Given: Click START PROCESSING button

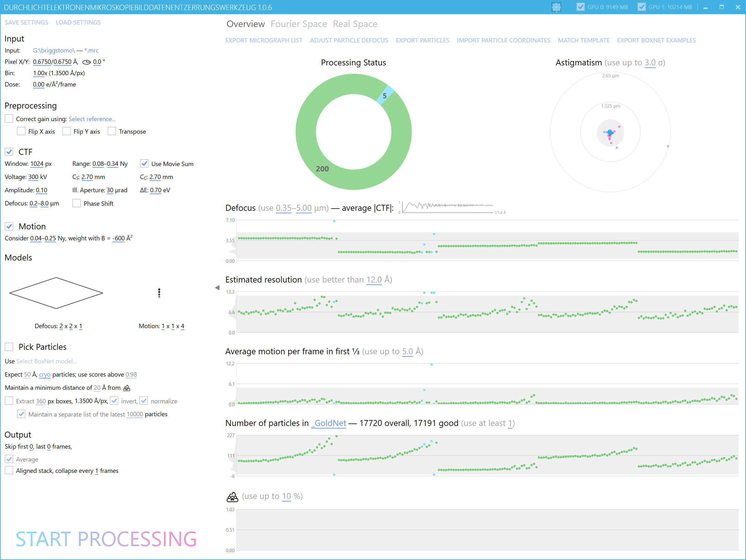Looking at the screenshot, I should [106, 538].
